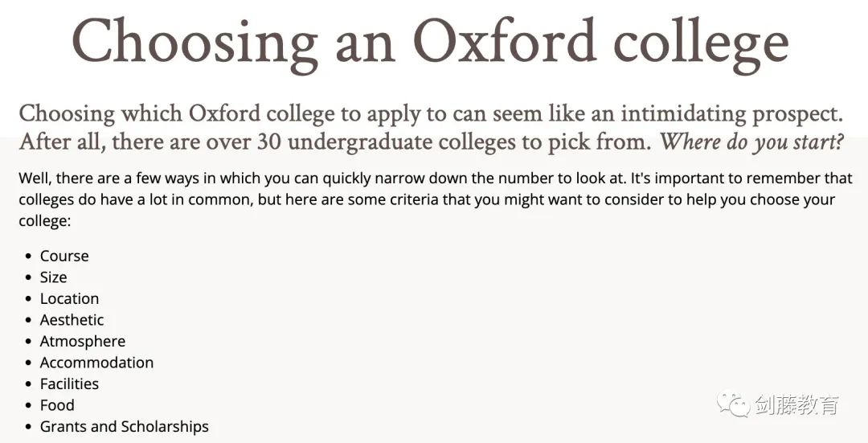Screen dimensions: 868x443
Task: Click the bullet point beside Course
Action: [29, 256]
